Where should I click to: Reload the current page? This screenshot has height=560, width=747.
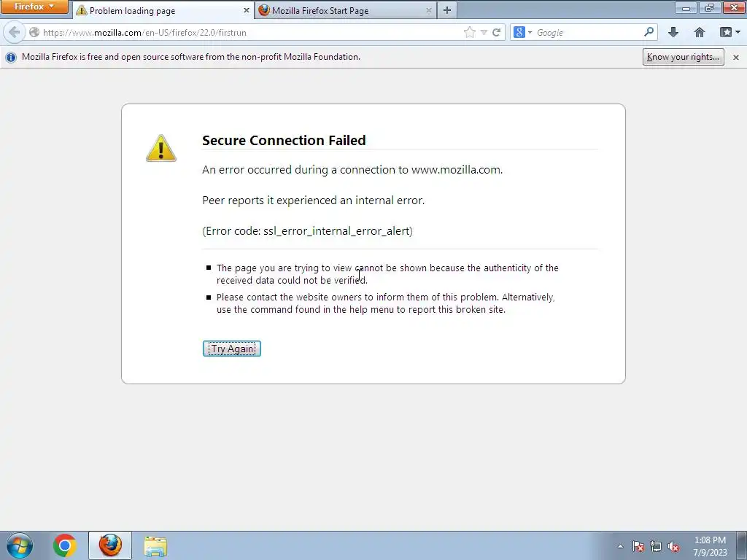pos(496,32)
